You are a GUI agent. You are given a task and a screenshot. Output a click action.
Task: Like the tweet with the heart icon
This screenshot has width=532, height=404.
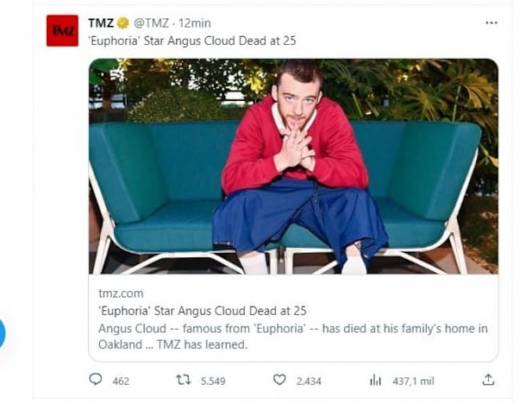280,380
